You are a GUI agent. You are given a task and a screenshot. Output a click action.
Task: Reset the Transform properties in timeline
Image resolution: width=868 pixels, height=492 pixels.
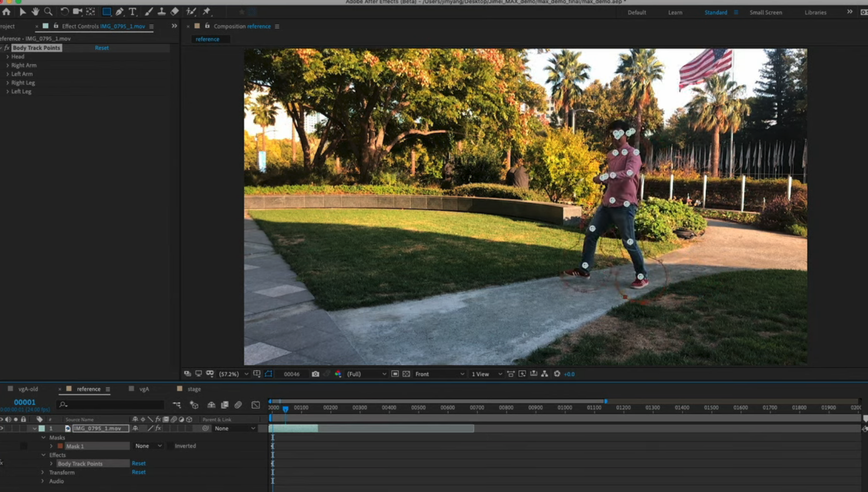139,472
